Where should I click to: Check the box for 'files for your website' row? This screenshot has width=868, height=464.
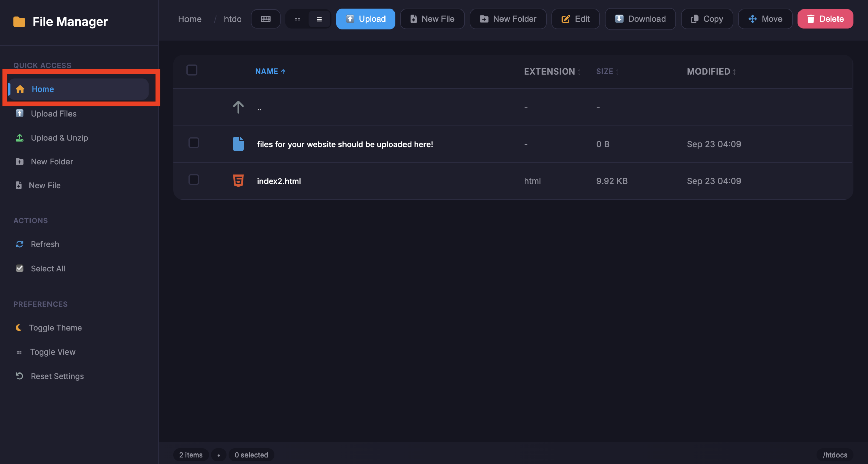[194, 143]
